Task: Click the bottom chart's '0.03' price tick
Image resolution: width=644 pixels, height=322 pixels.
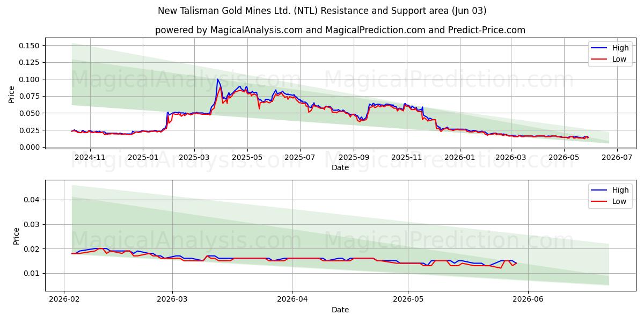Action: 32,224
